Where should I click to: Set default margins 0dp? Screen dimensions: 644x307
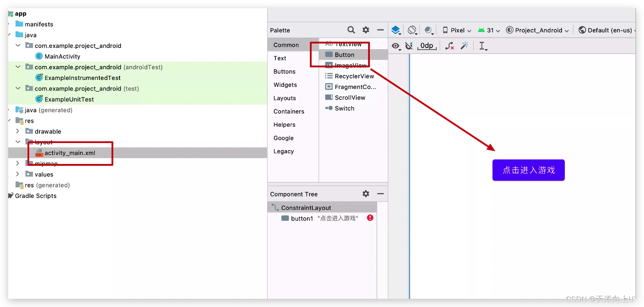(427, 46)
